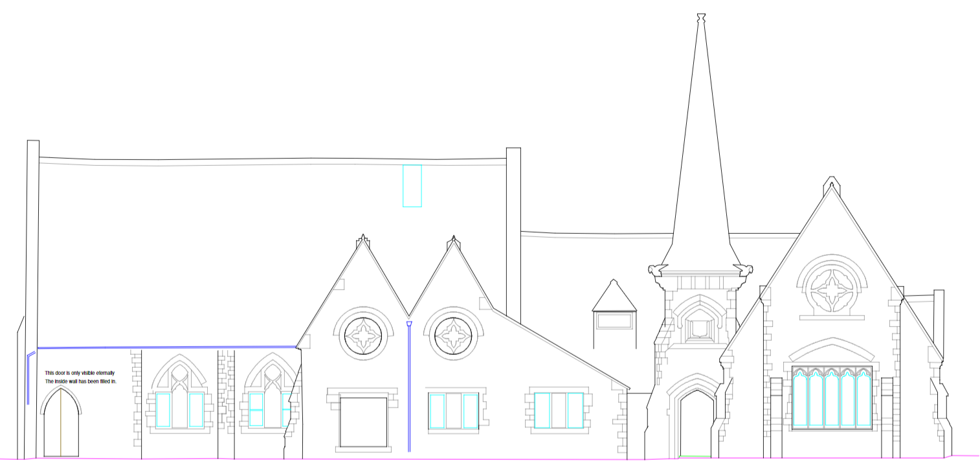980x476 pixels.
Task: Select the note "The inside wall has been filled in."
Action: point(80,381)
